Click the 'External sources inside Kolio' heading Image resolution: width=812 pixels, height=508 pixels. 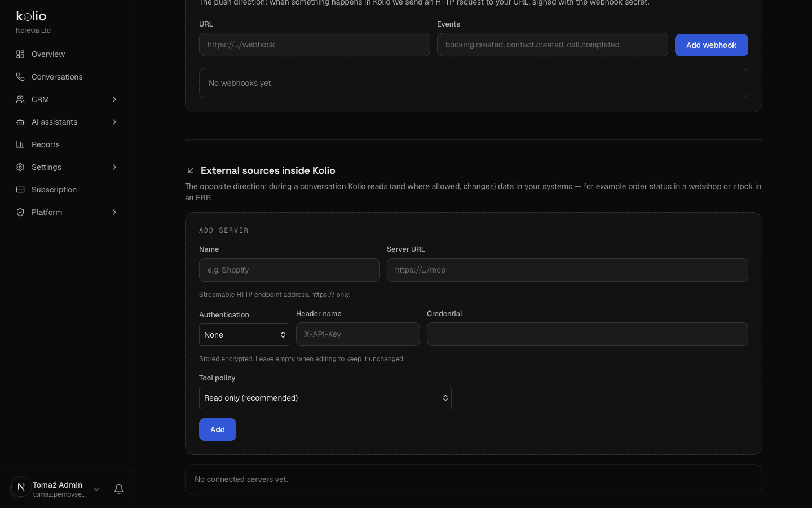268,170
